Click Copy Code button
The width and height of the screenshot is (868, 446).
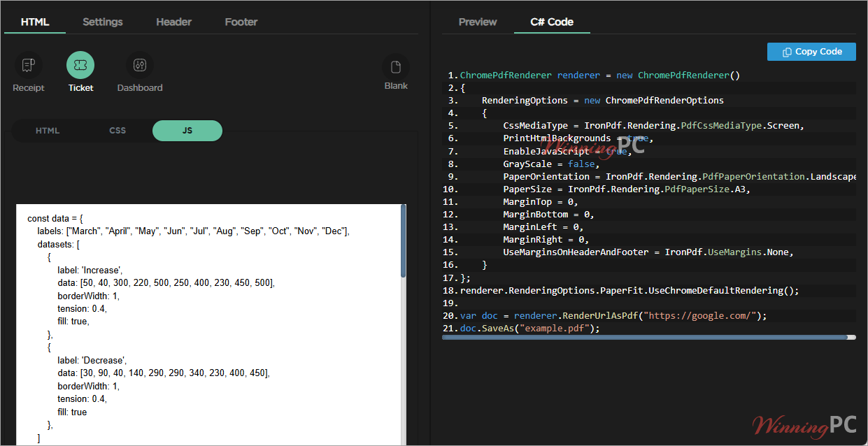click(x=811, y=52)
